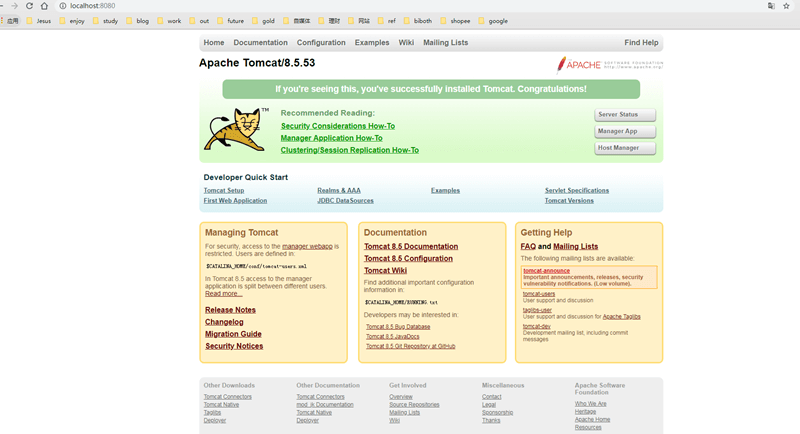Screen dimensions: 800x434
Task: Open the Servlet Specifications link
Action: 577,190
